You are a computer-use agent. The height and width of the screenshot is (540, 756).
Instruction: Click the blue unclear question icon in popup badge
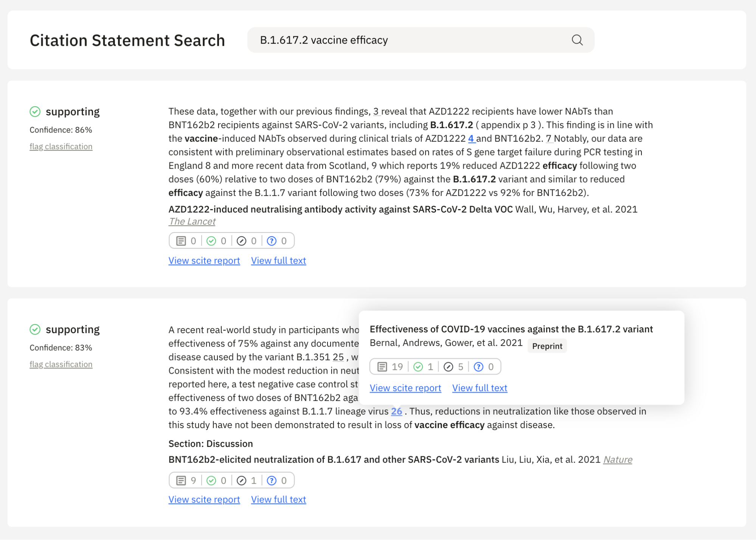pos(478,366)
